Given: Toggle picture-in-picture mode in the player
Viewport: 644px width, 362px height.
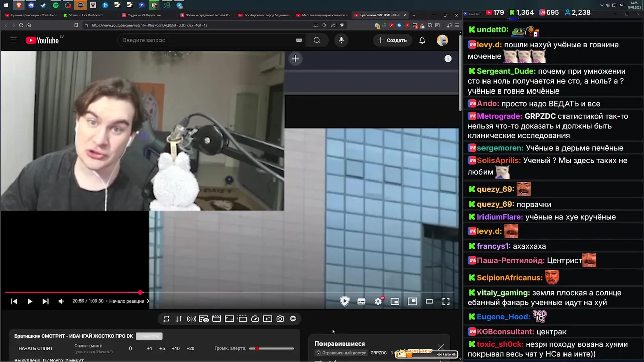Looking at the screenshot, I should click(x=412, y=301).
